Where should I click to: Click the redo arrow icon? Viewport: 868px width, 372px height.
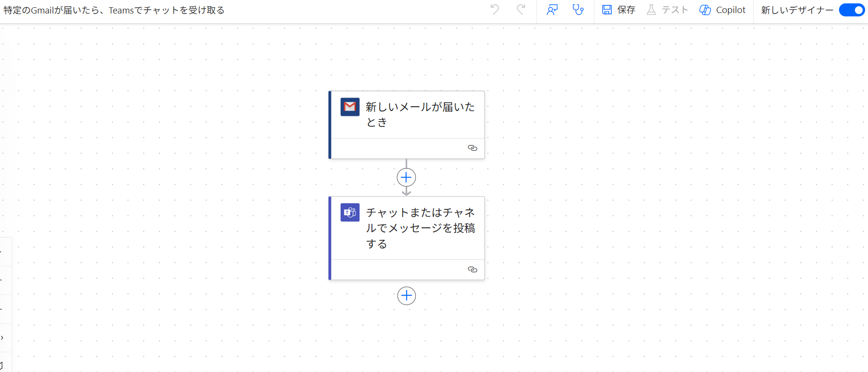(521, 10)
